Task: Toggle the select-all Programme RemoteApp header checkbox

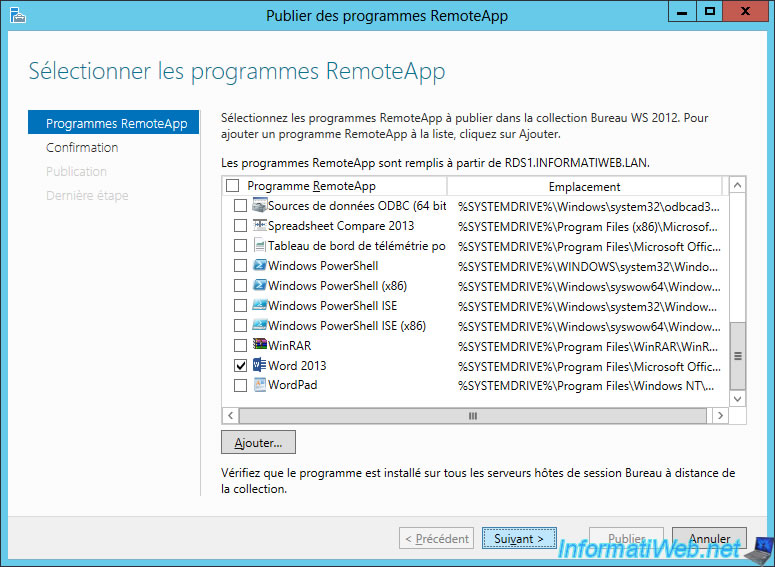Action: [233, 186]
